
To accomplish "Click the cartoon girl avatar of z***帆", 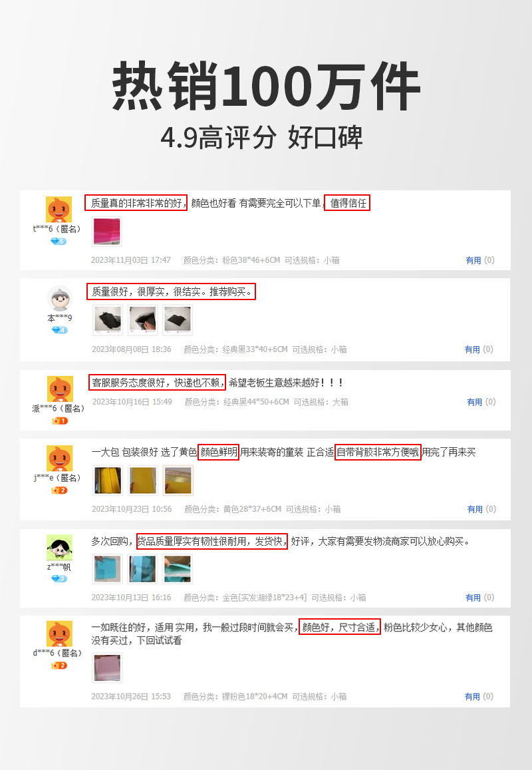I will (x=59, y=548).
